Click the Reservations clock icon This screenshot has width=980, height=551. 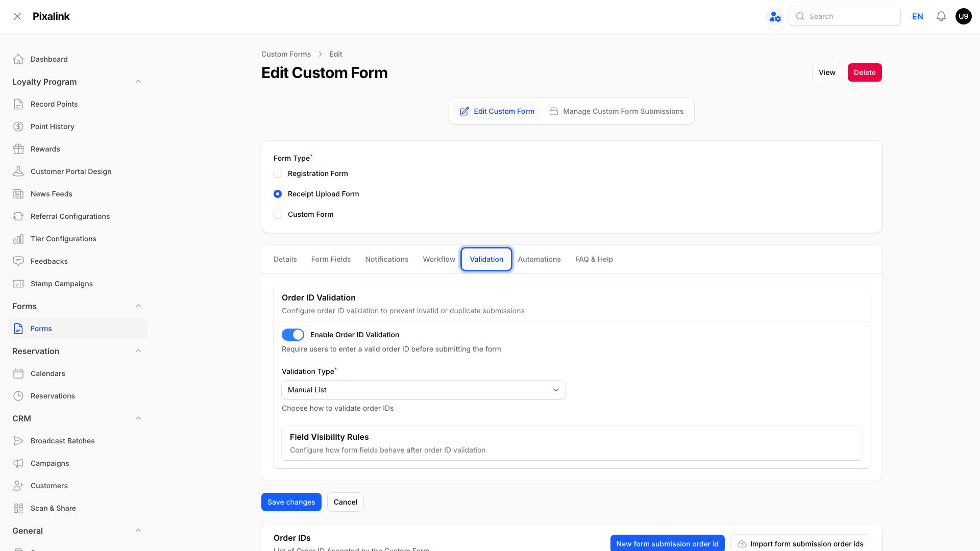(x=18, y=396)
